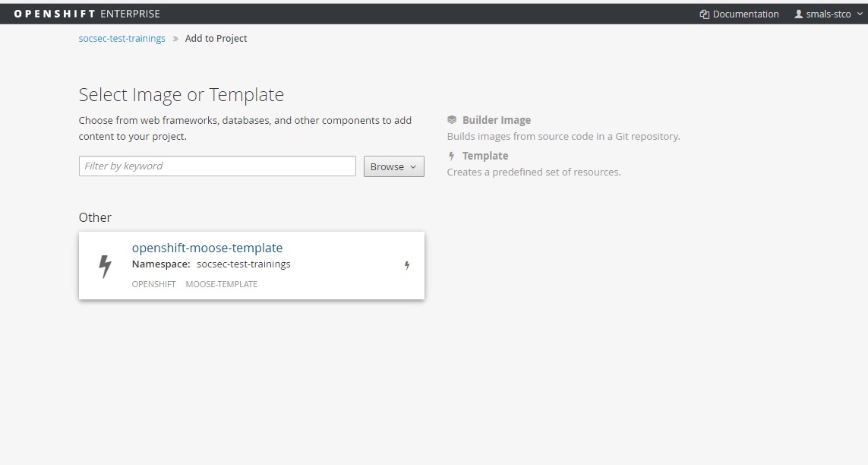Viewport: 868px width, 465px height.
Task: Click the large lightning icon on template card
Action: pos(106,266)
